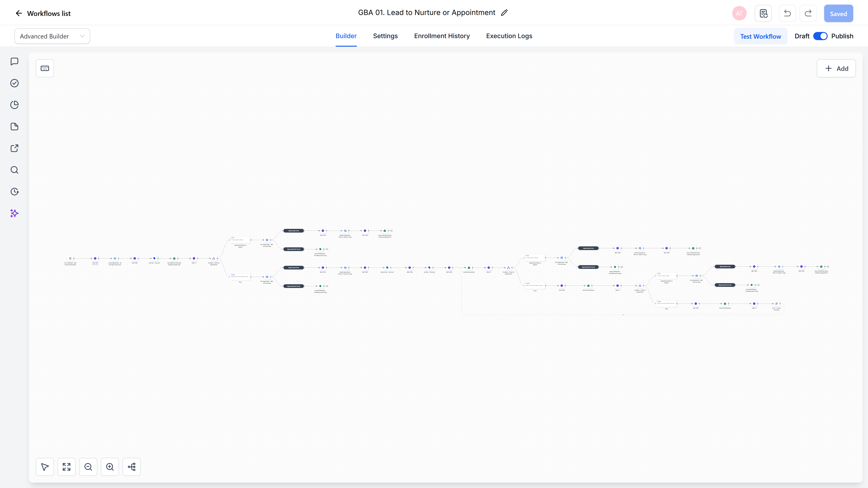Viewport: 868px width, 488px height.
Task: Switch to the Enrollment History tab
Action: tap(442, 36)
